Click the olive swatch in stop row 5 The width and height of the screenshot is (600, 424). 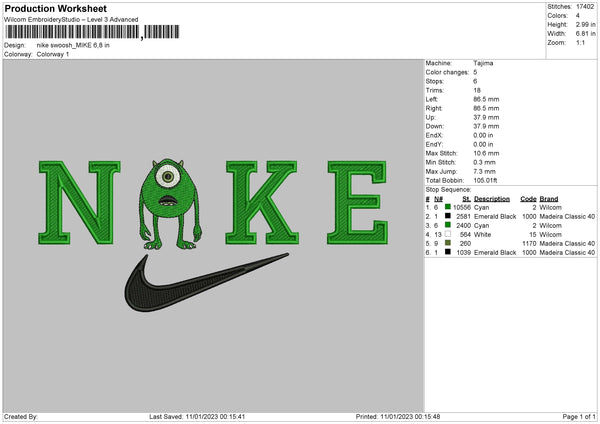448,243
